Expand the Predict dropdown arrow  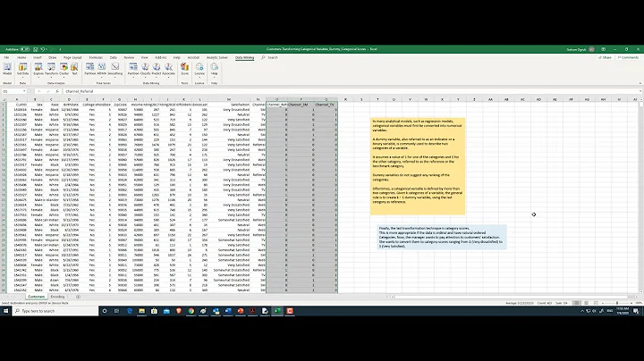[157, 77]
